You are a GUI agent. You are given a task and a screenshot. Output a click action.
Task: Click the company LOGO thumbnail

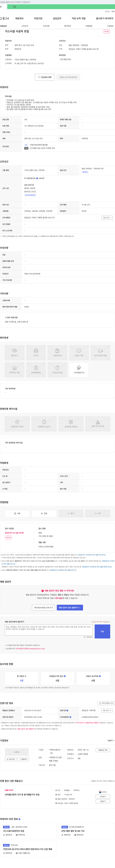17,752
